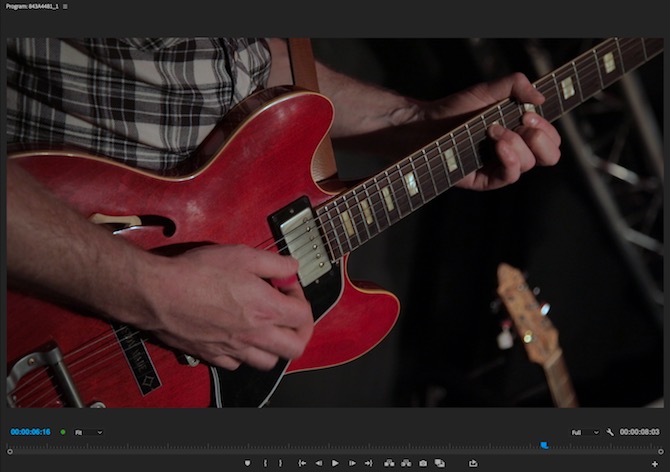Click the Extract edit icon
Viewport: 670px width, 472px height.
[406, 463]
